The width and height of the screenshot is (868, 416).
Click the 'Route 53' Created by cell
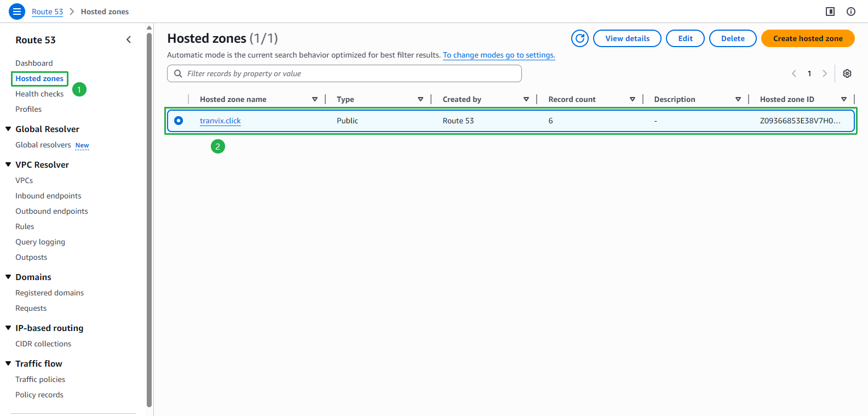[458, 121]
